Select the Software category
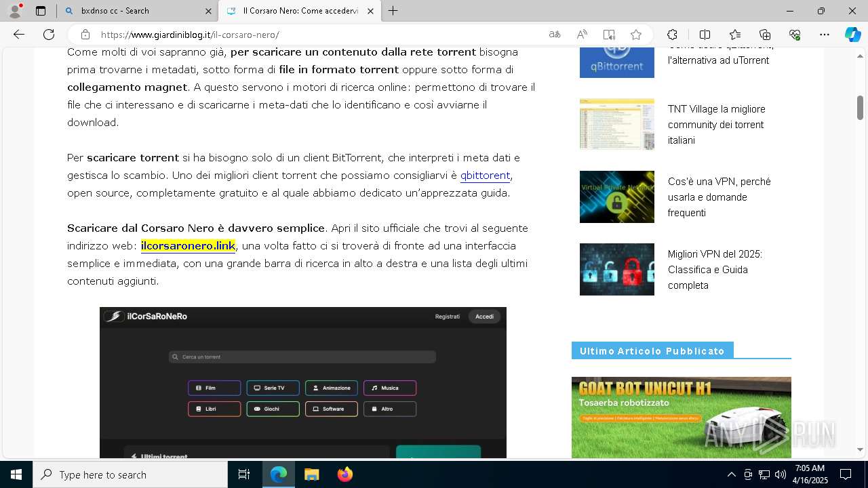Screen dimensions: 868x488 (332, 409)
